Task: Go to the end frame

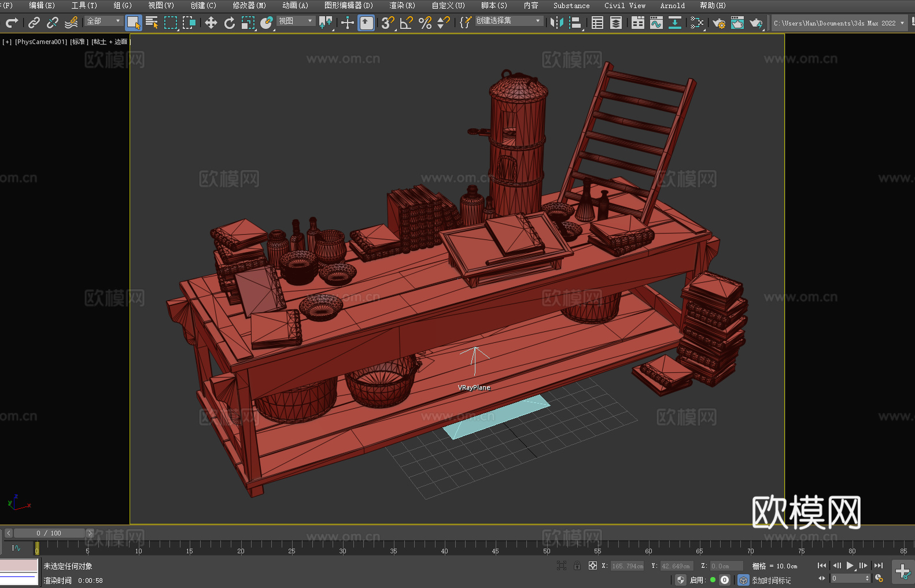Action: coord(879,565)
